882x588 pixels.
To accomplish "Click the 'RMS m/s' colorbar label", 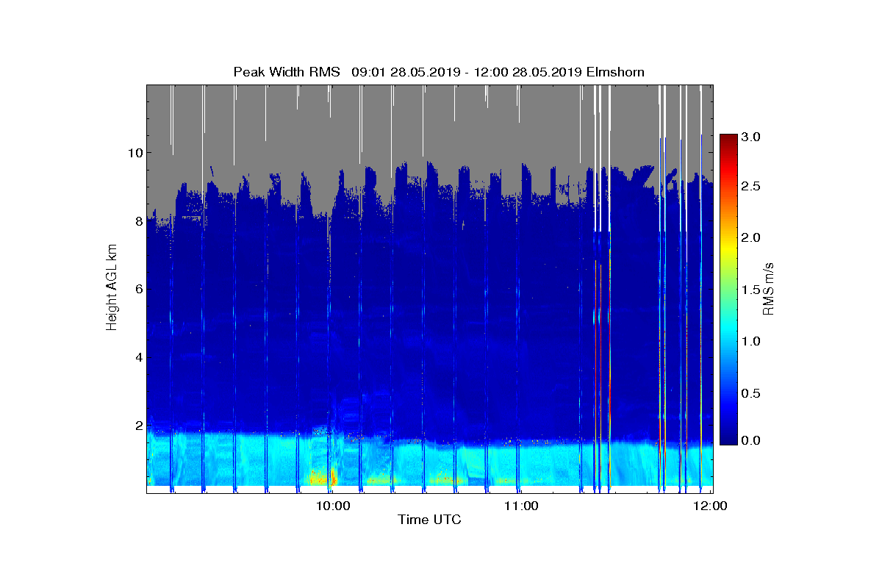I will (768, 289).
